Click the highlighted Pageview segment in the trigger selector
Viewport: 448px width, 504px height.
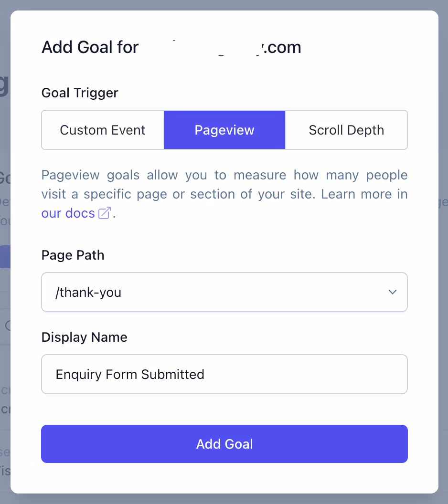coord(224,129)
